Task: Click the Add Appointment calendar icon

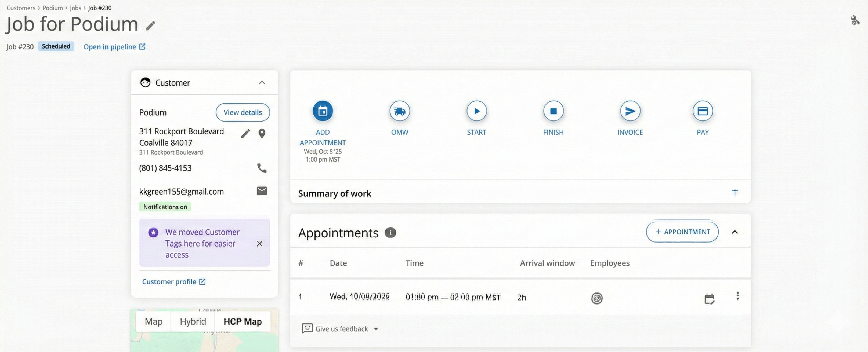Action: [323, 111]
